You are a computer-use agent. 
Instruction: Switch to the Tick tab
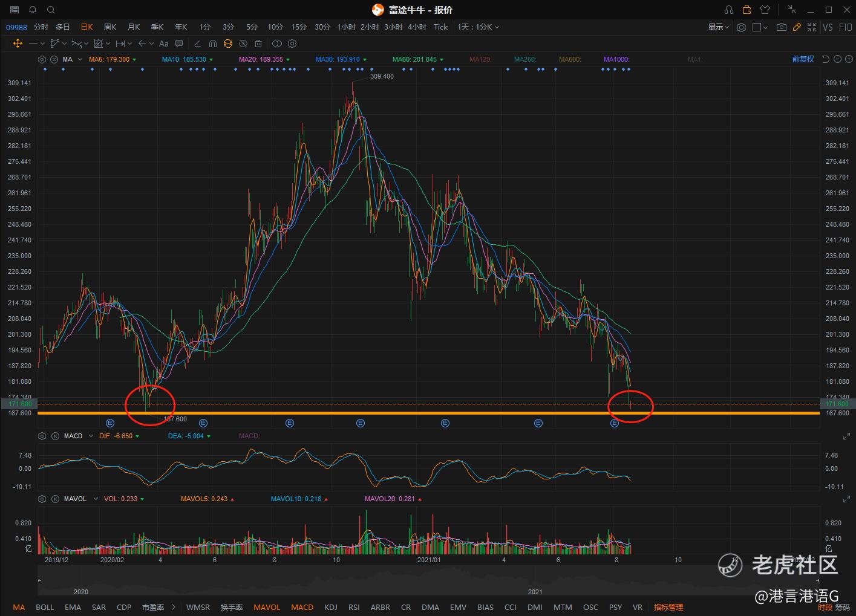pos(440,27)
